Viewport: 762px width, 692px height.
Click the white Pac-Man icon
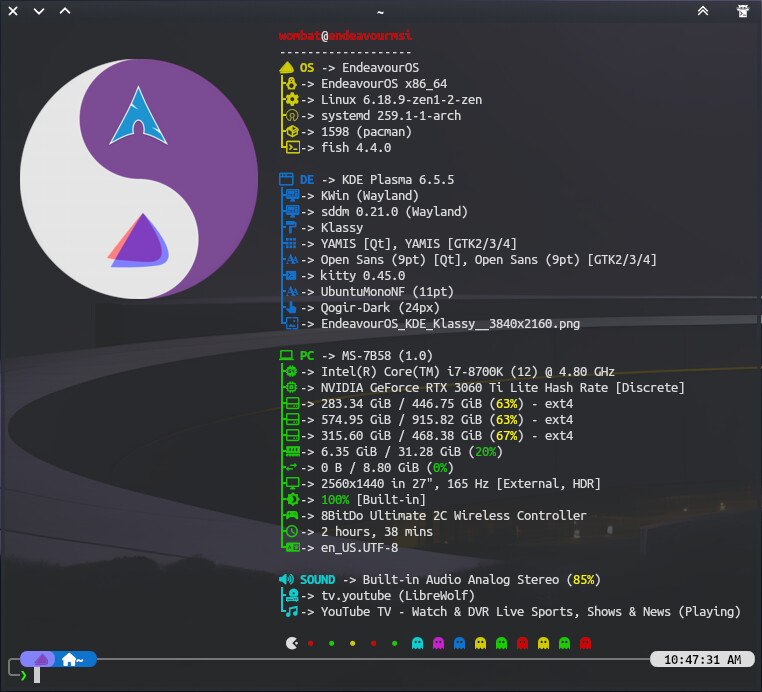[291, 643]
